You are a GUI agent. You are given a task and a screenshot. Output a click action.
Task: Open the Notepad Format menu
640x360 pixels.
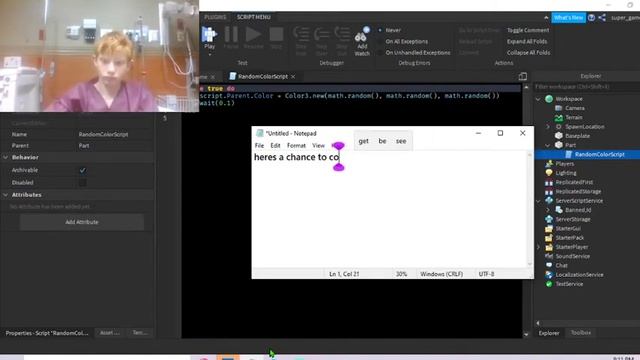click(x=296, y=146)
